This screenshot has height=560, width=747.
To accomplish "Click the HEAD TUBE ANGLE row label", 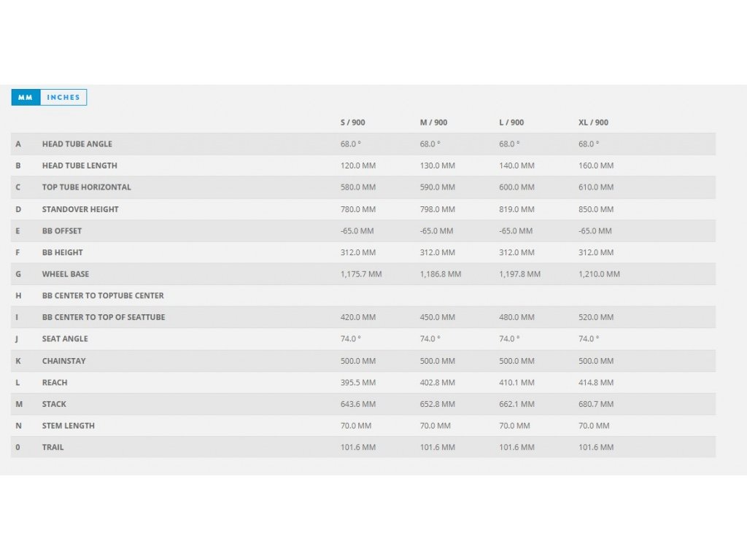I will click(77, 144).
